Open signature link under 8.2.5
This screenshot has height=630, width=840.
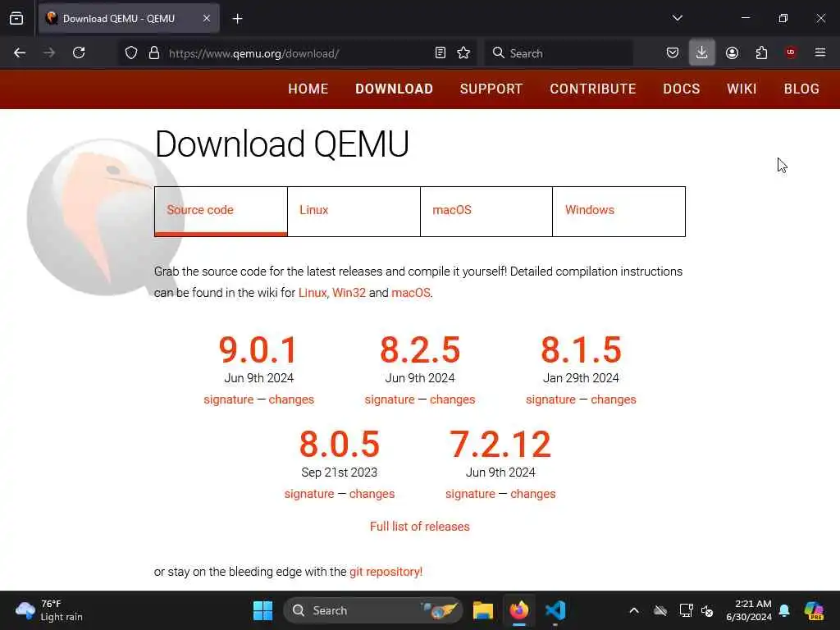(390, 399)
